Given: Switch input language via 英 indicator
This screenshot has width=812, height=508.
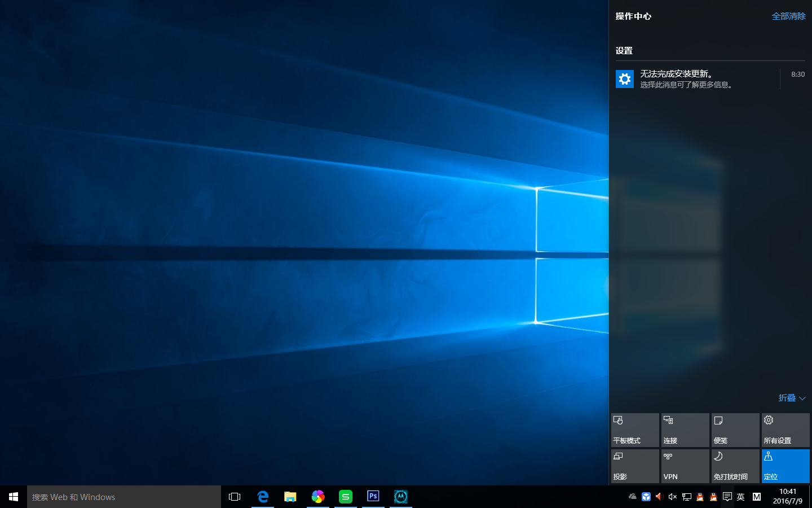Looking at the screenshot, I should tap(741, 497).
